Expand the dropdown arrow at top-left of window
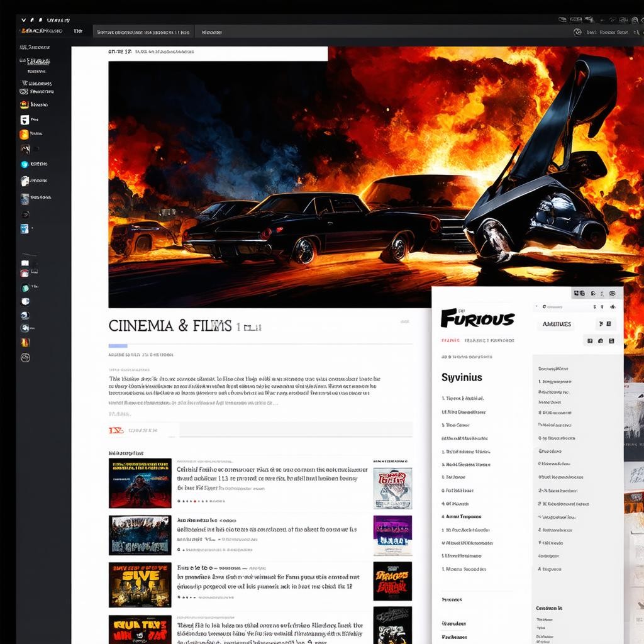This screenshot has height=644, width=644. [24, 20]
